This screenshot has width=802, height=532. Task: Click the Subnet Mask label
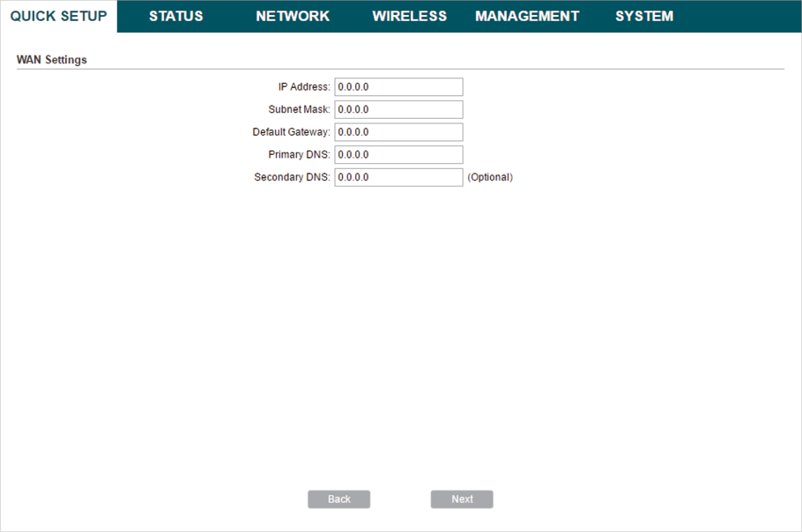click(300, 109)
